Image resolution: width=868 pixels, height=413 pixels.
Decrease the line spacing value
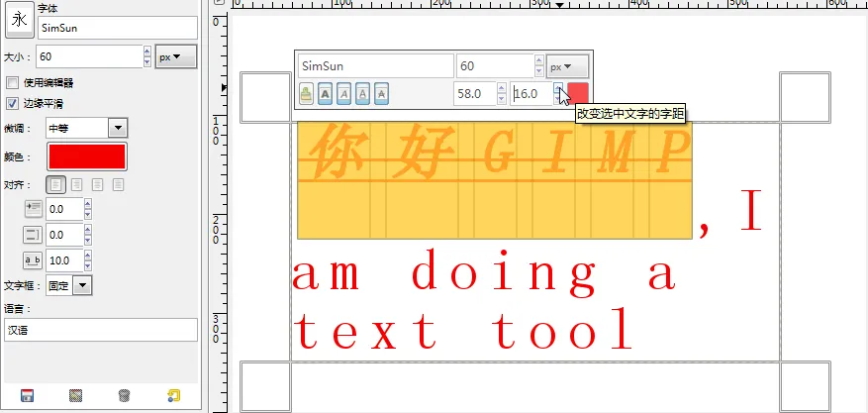click(x=87, y=241)
